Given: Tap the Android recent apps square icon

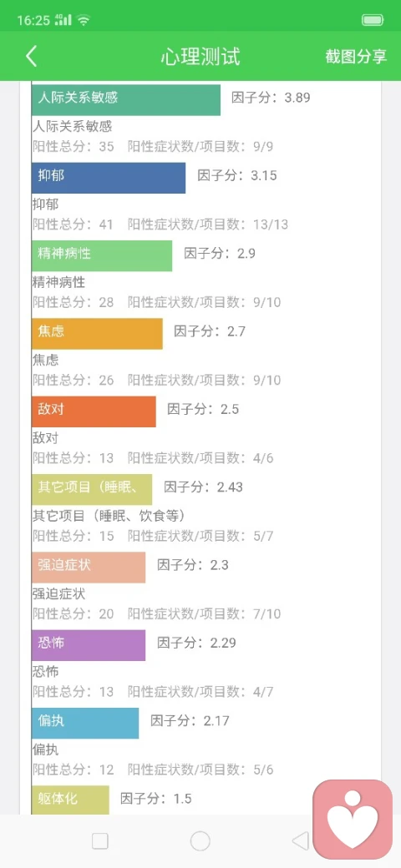Looking at the screenshot, I should [99, 841].
